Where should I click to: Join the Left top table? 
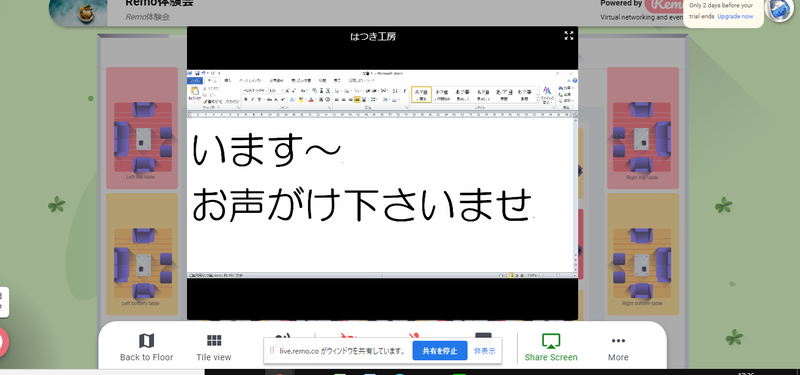[142, 128]
